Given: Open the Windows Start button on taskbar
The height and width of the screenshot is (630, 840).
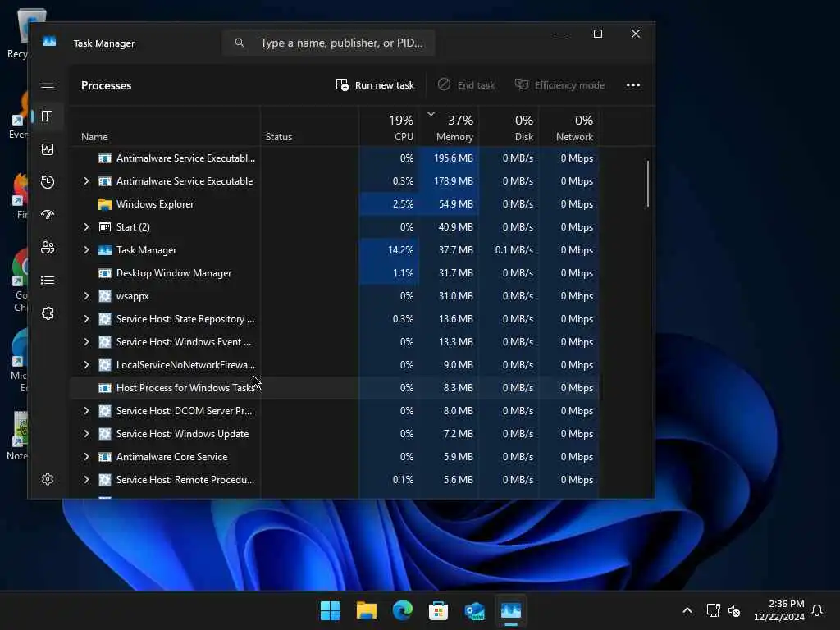Looking at the screenshot, I should click(330, 610).
